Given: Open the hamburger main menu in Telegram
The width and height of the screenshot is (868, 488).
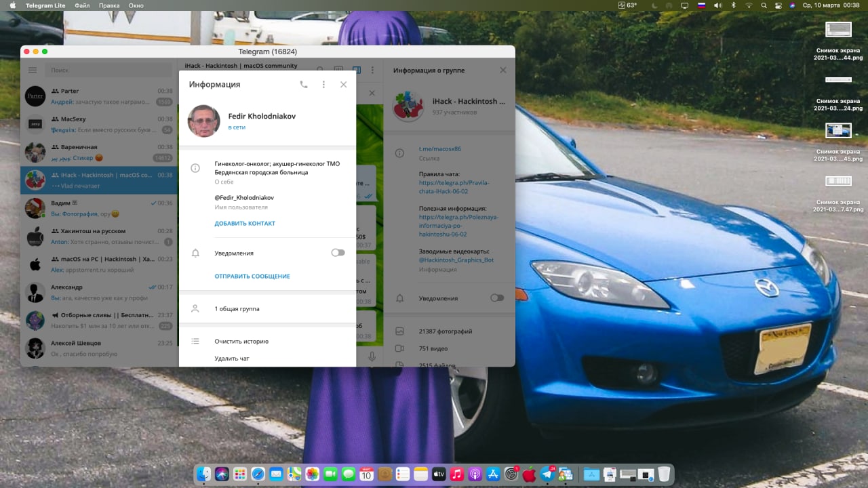Looking at the screenshot, I should click(x=33, y=70).
